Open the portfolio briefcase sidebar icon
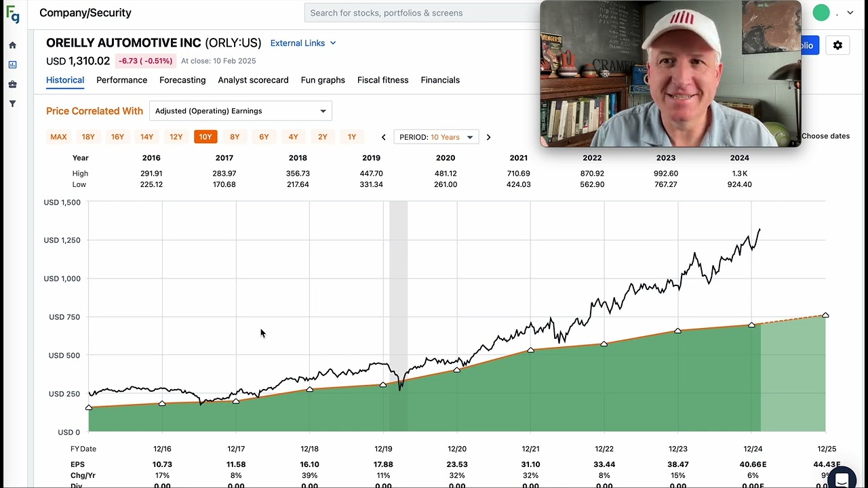This screenshot has height=488, width=868. point(12,85)
